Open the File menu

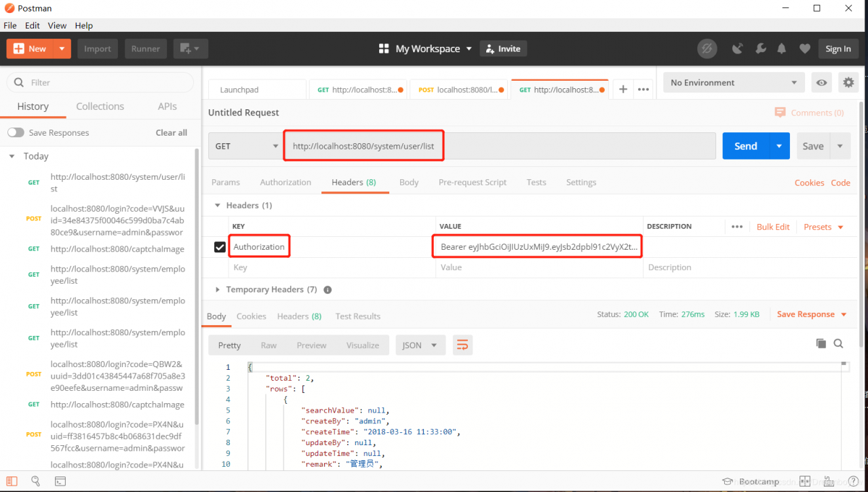point(10,25)
